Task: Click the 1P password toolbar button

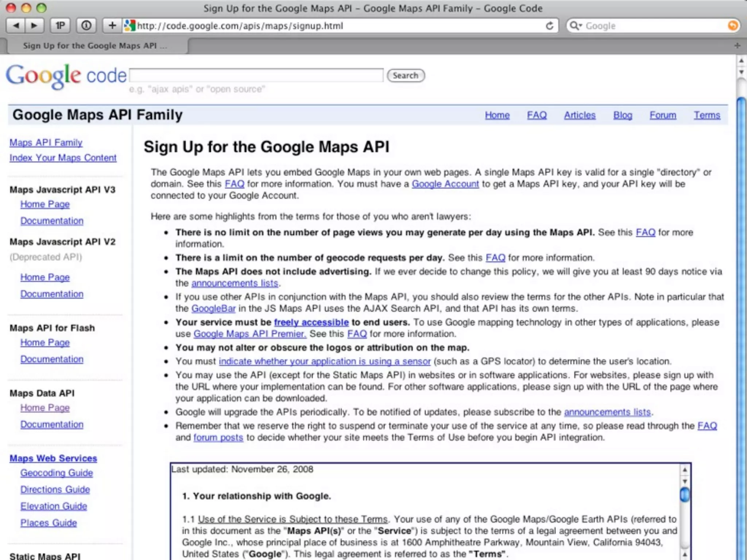Action: (x=60, y=26)
